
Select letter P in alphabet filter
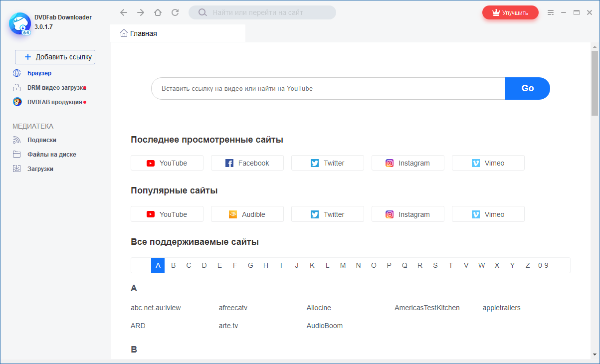click(389, 265)
